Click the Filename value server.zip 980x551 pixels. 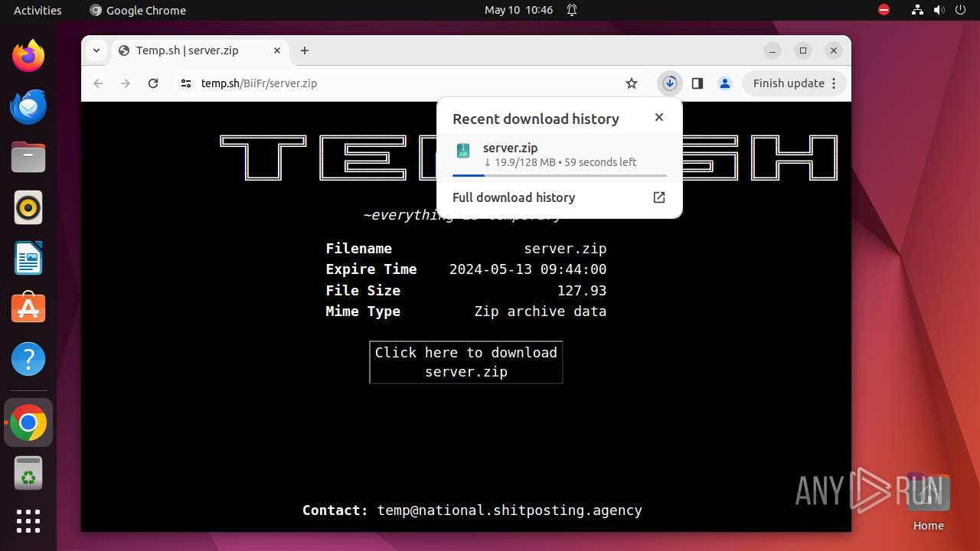[x=565, y=249]
